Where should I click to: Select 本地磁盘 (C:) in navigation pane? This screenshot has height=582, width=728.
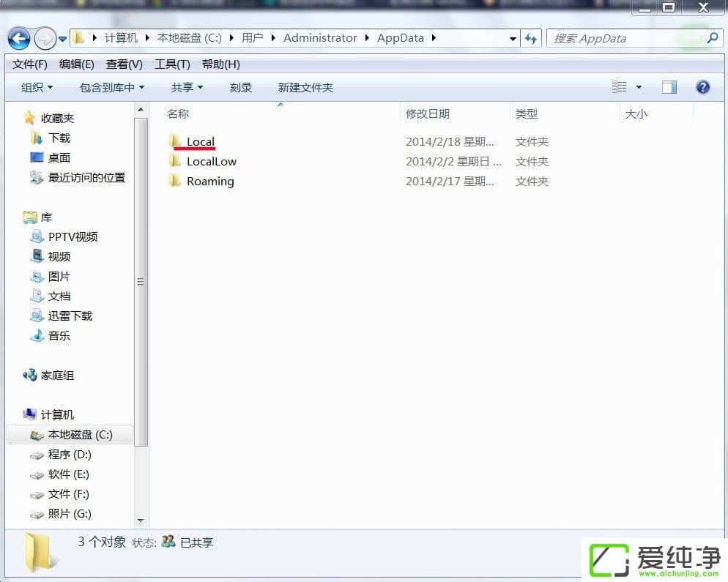pyautogui.click(x=80, y=435)
